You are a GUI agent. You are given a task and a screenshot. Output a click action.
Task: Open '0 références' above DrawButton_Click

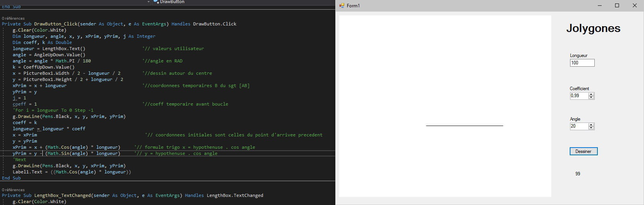pos(13,18)
